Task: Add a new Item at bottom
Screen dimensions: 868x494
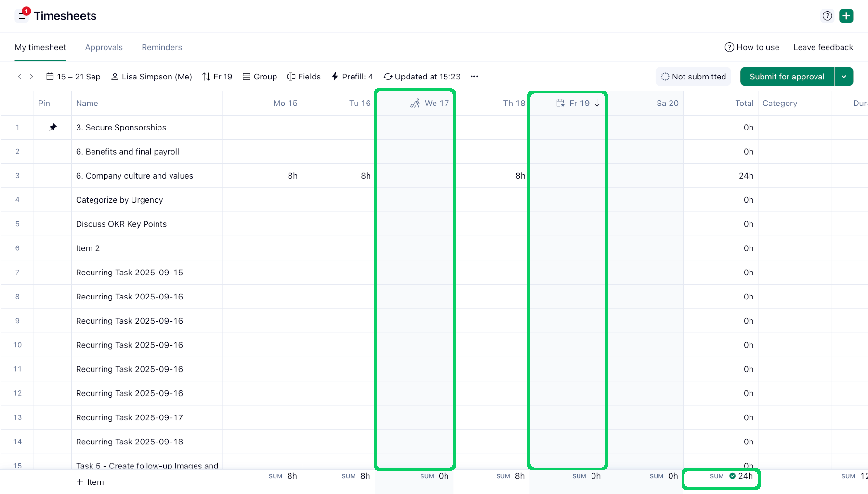Action: (x=90, y=482)
